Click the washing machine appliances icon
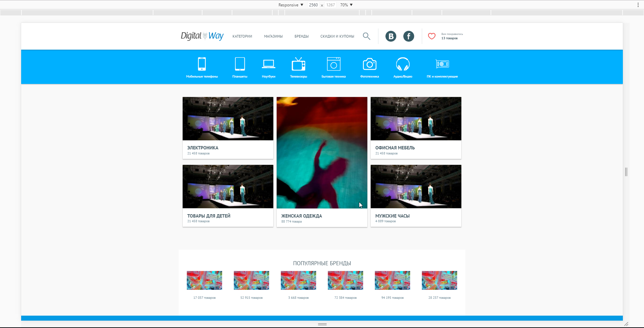This screenshot has width=644, height=328. pyautogui.click(x=333, y=64)
